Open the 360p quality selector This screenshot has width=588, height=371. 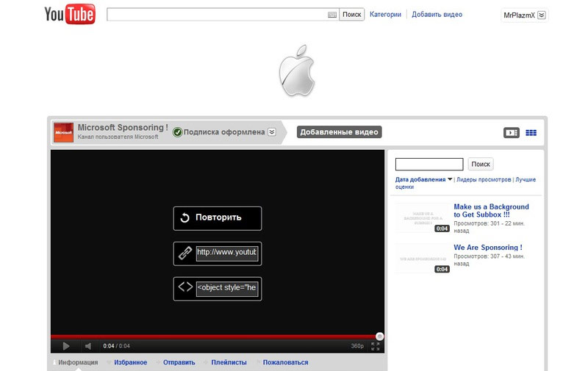coord(357,346)
